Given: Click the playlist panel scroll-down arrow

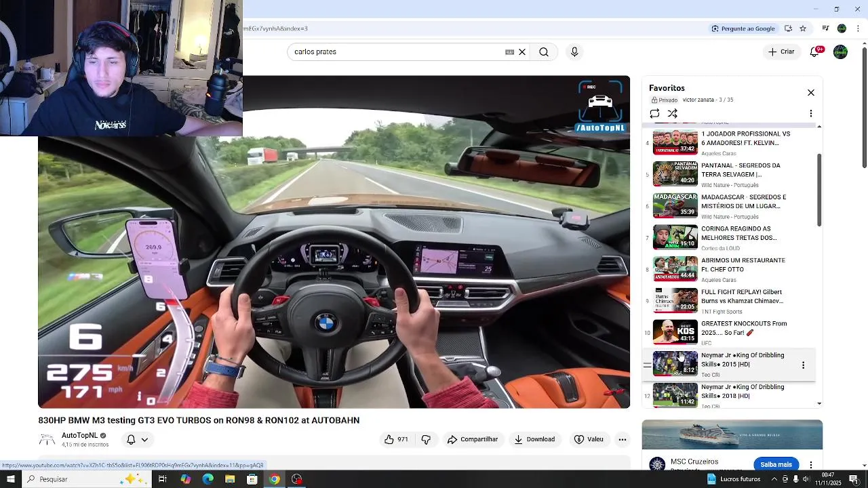Looking at the screenshot, I should point(819,403).
